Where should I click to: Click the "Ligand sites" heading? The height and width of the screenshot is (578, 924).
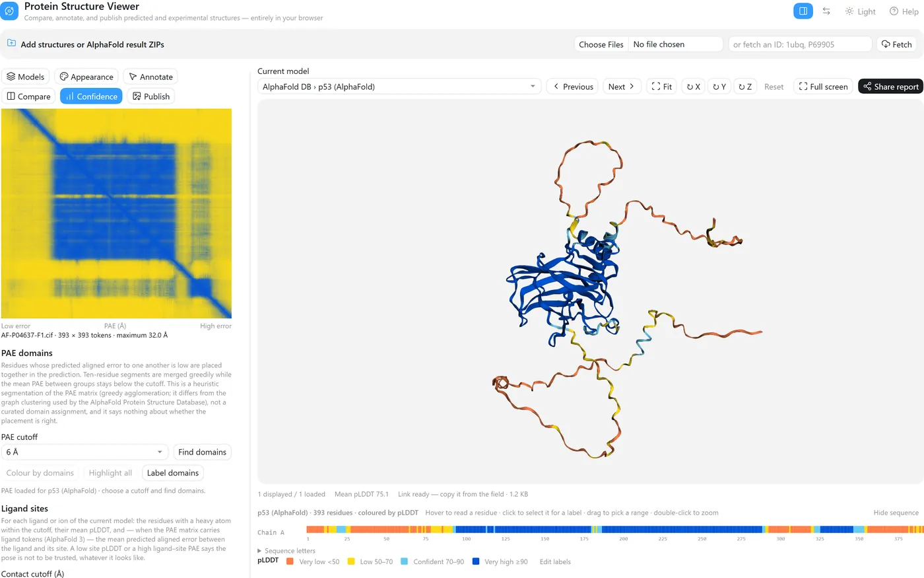(24, 509)
